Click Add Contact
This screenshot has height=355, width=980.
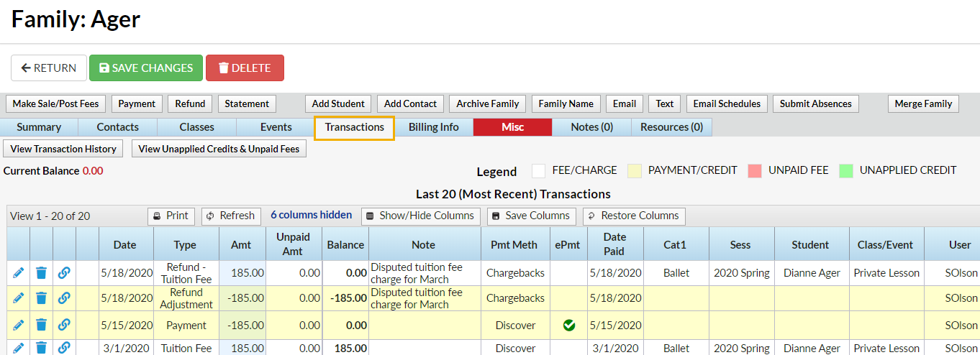point(410,103)
